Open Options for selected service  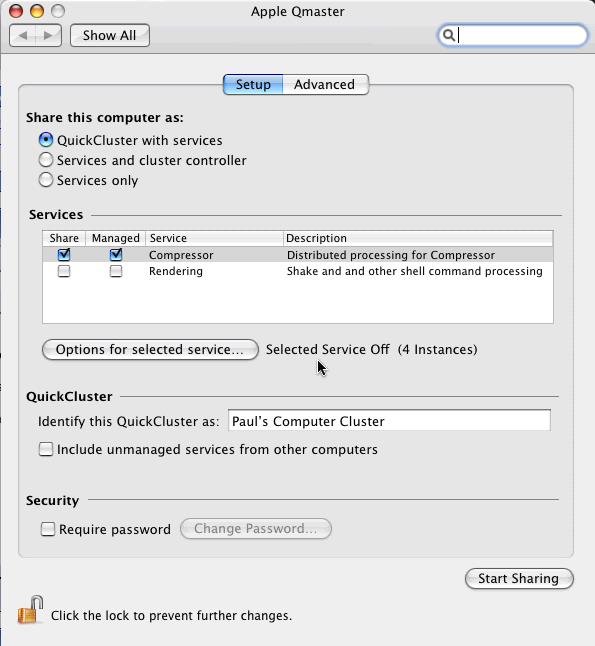point(150,349)
